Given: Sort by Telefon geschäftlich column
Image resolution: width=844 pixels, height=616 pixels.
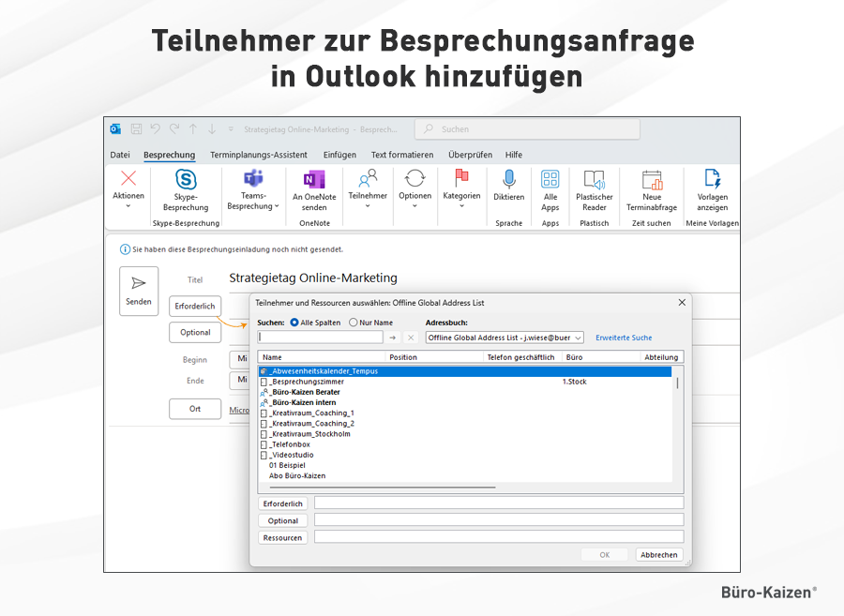Looking at the screenshot, I should tap(522, 357).
